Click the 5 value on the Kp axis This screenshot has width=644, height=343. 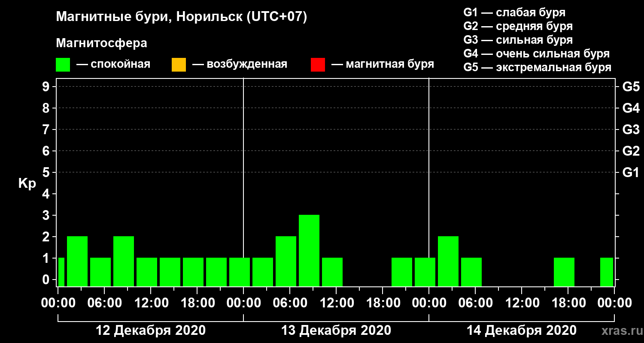[47, 172]
